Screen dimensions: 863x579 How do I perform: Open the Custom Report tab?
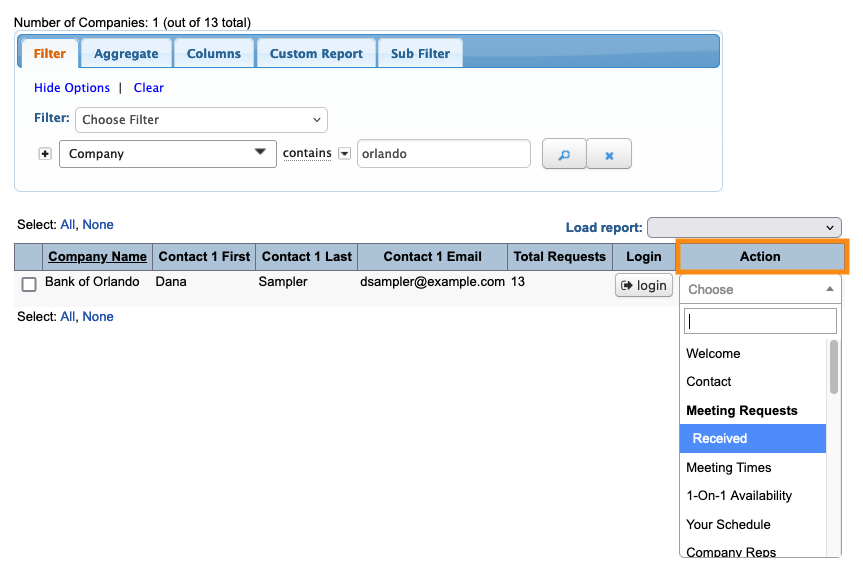pyautogui.click(x=316, y=54)
